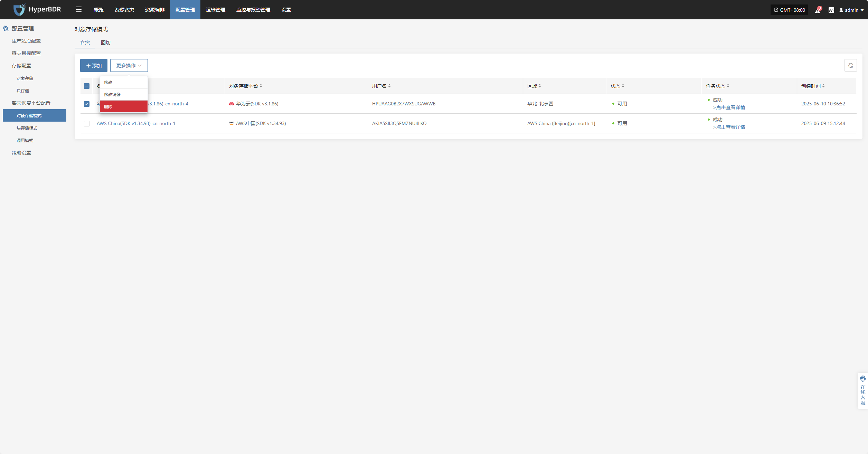The image size is (868, 454).
Task: Click username AKIA5SII3Q5FMZNU4LKO
Action: pyautogui.click(x=399, y=123)
